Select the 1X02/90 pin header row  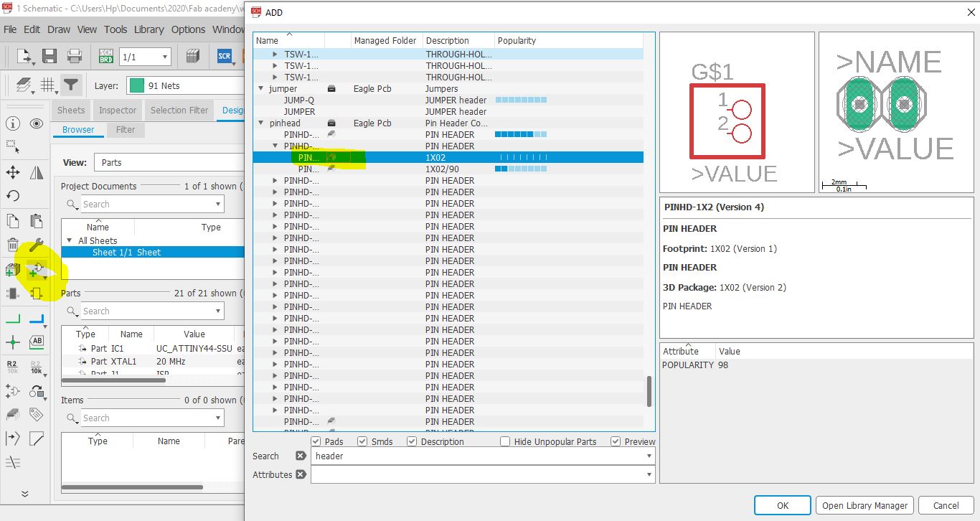point(448,169)
